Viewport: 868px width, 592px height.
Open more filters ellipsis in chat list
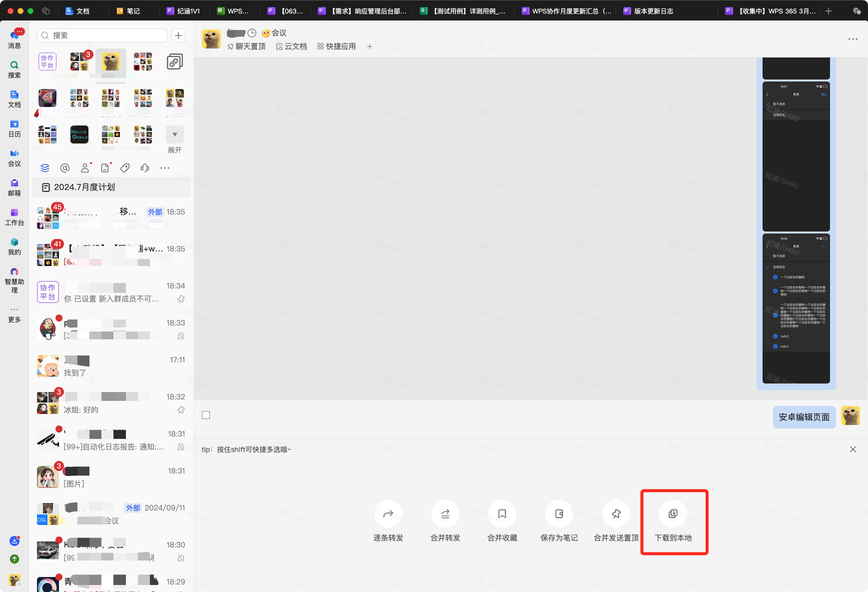pyautogui.click(x=165, y=168)
